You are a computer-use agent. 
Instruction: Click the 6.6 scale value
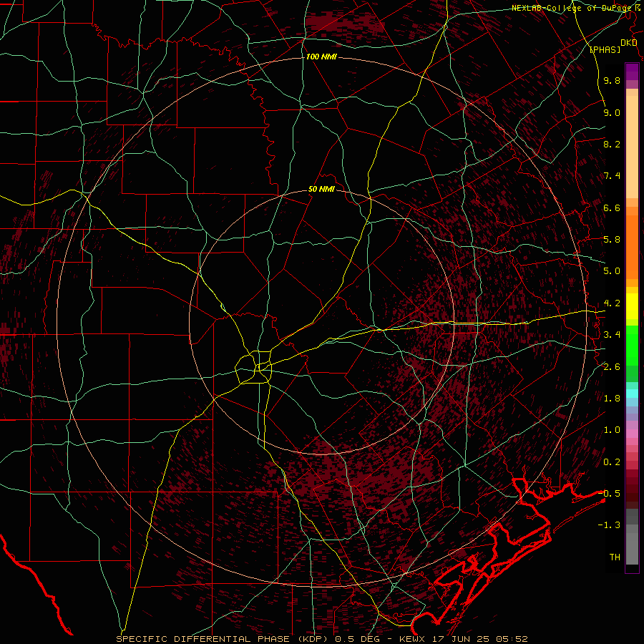click(x=612, y=208)
